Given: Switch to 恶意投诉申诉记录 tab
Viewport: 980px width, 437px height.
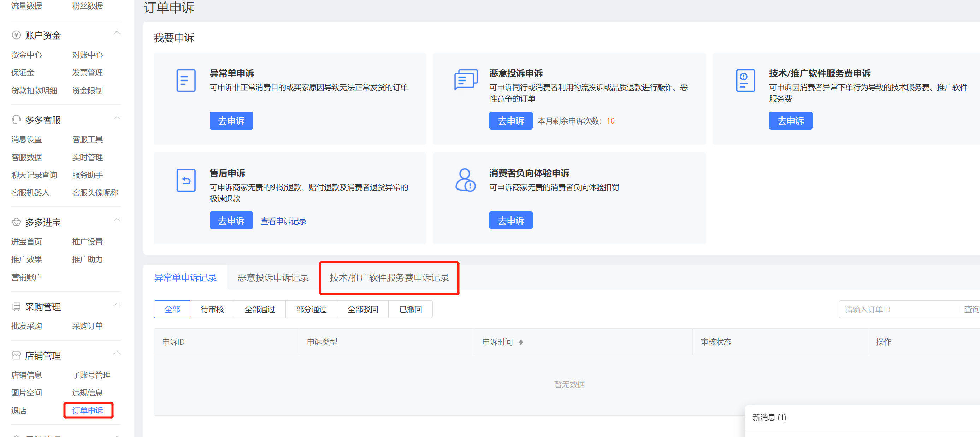Looking at the screenshot, I should (x=272, y=278).
